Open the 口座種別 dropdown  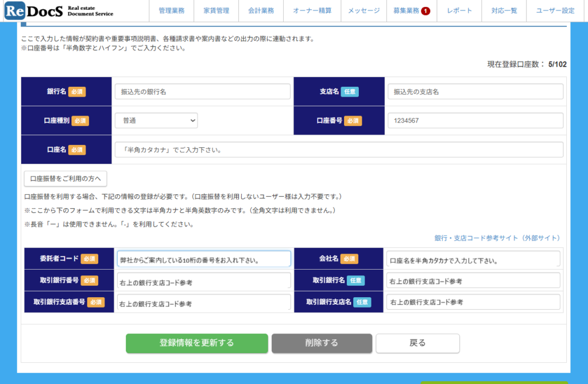[156, 121]
